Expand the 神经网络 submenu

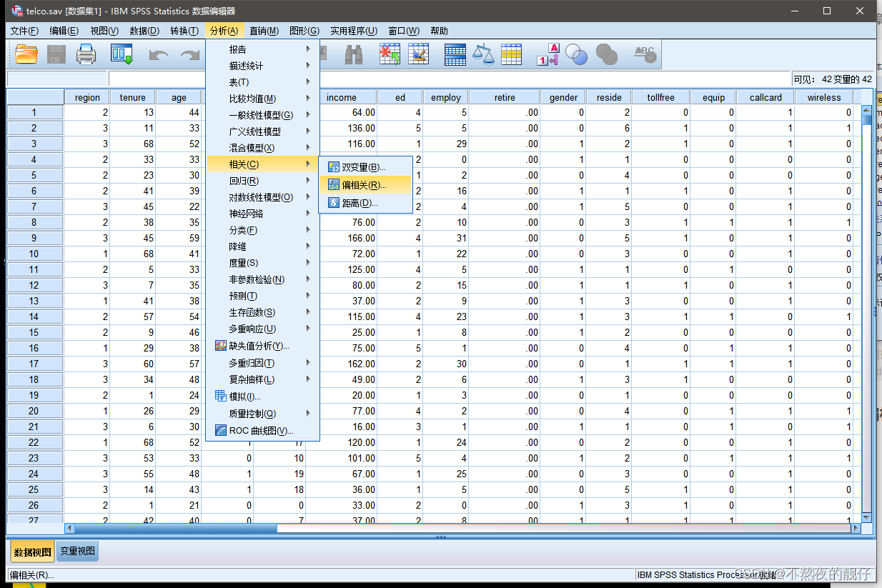[262, 214]
